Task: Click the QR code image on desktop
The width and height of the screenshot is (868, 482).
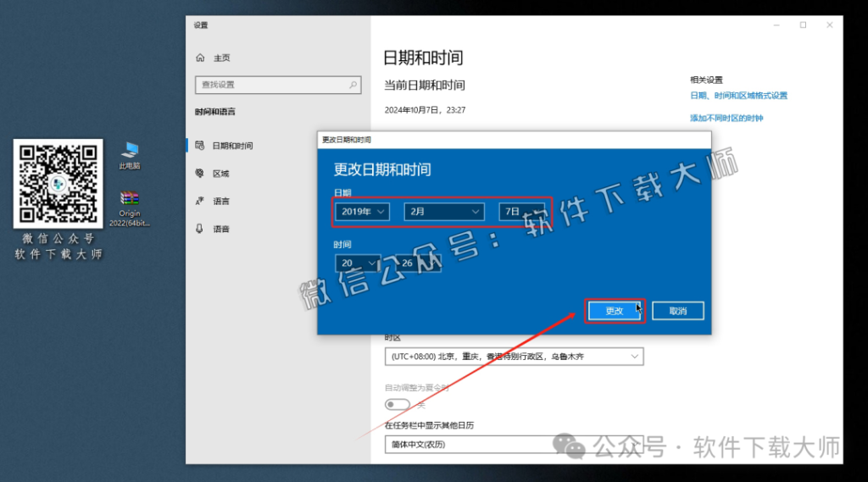Action: click(x=58, y=184)
